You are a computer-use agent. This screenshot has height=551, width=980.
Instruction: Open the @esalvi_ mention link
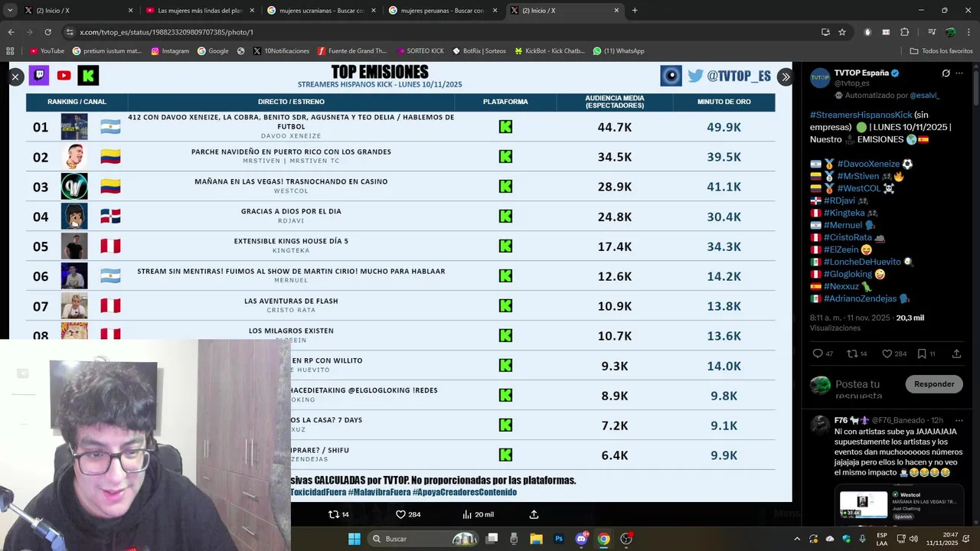pos(924,96)
